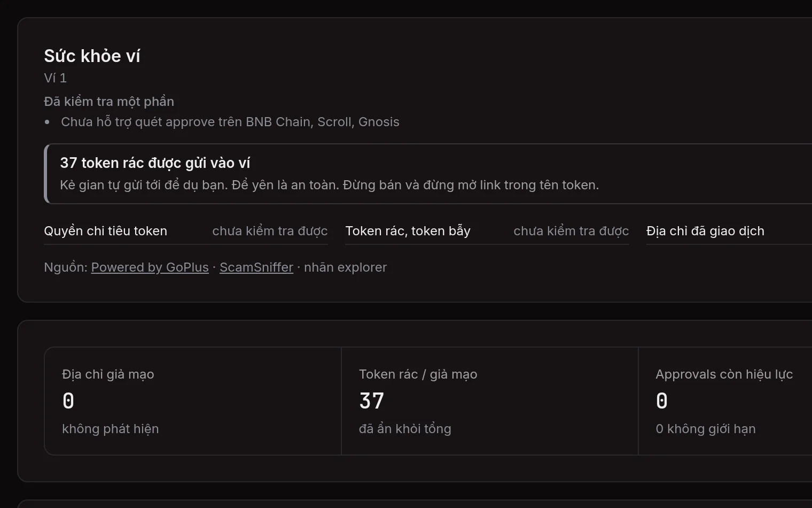The height and width of the screenshot is (508, 812).
Task: Click 'Đã kiểm tra một phần' status text
Action: (109, 102)
